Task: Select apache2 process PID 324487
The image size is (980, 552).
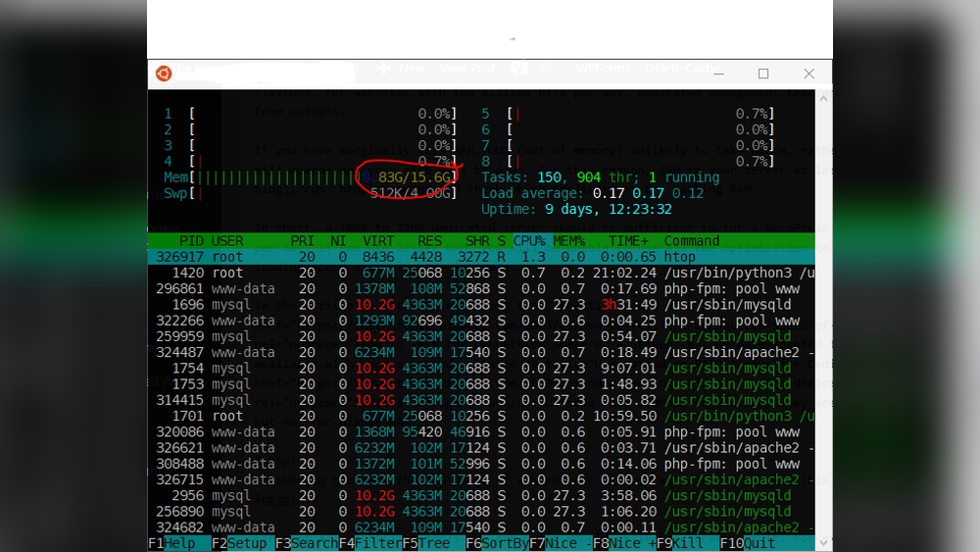Action: point(481,353)
